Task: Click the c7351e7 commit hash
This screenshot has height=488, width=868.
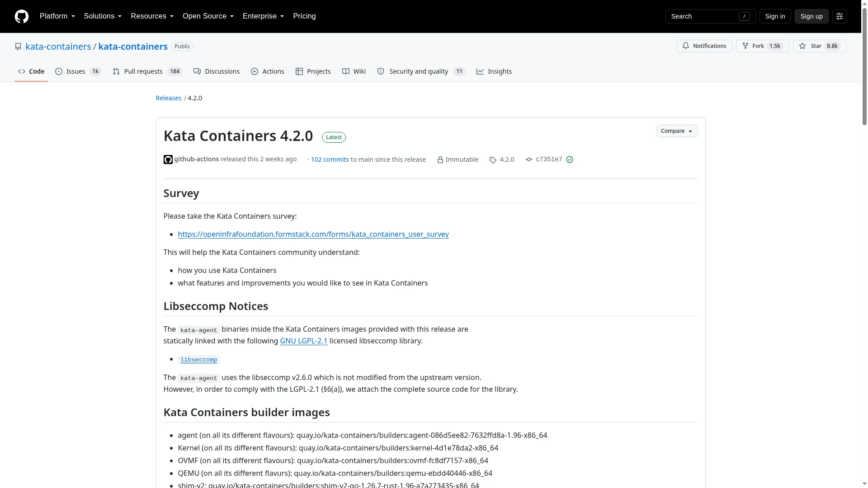Action: click(x=549, y=160)
